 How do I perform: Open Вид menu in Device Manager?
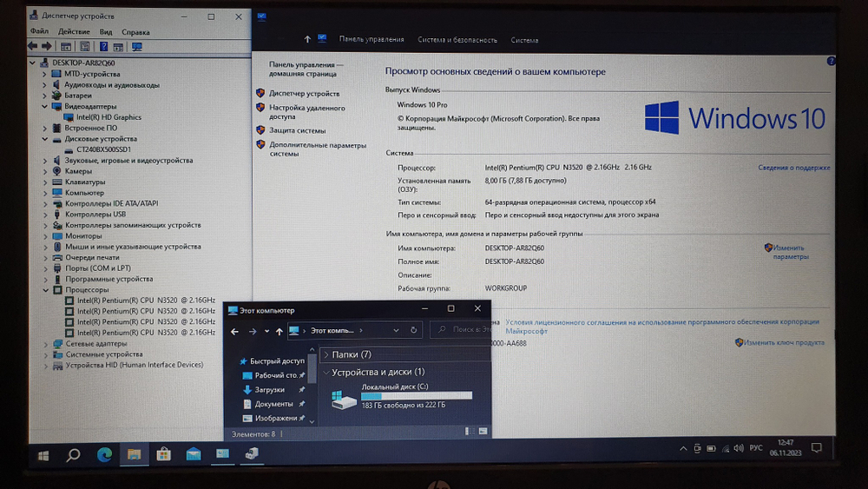(106, 32)
